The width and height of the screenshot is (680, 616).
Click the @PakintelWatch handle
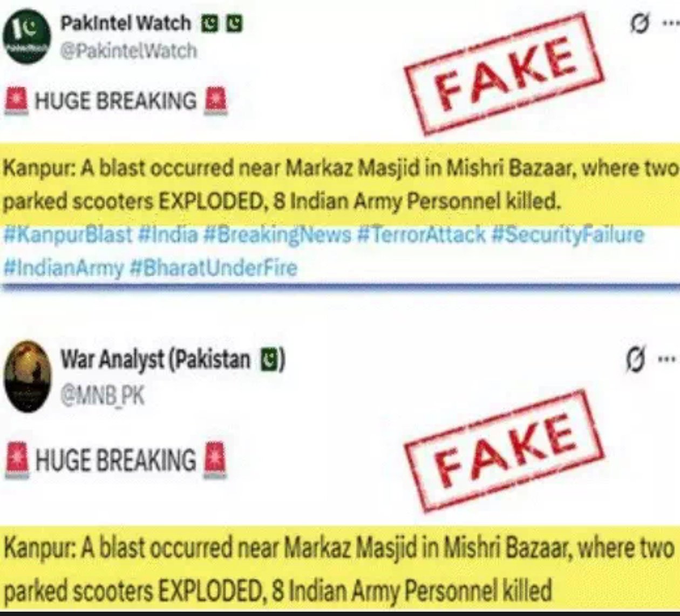(128, 51)
